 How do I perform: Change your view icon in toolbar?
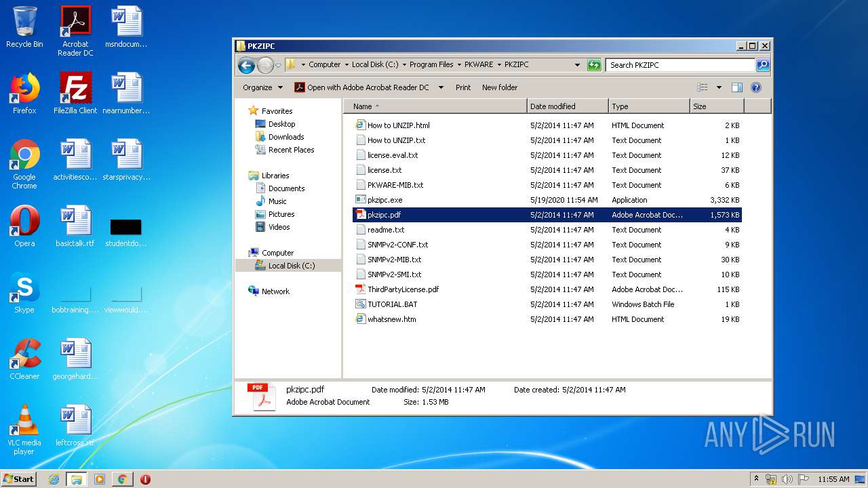tap(703, 87)
